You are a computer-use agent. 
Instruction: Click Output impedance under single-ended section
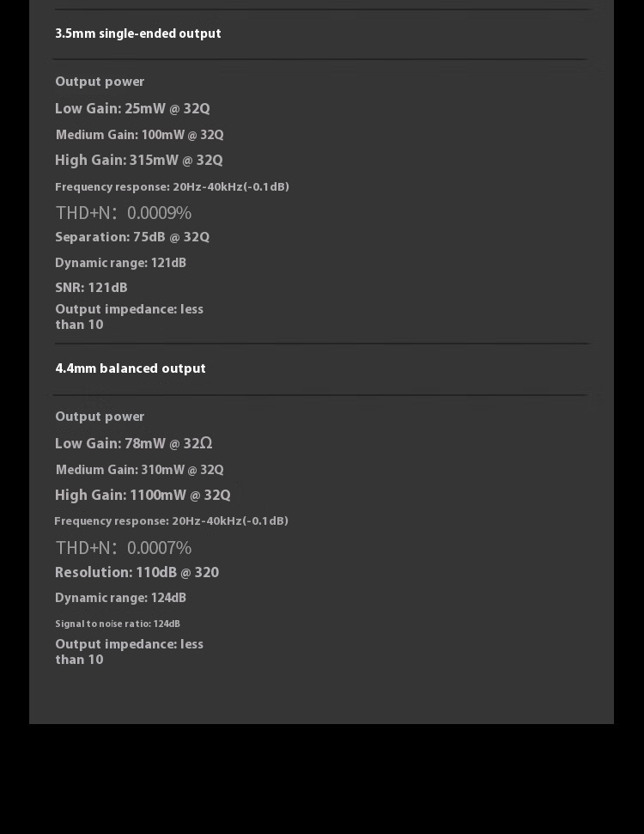tap(129, 317)
